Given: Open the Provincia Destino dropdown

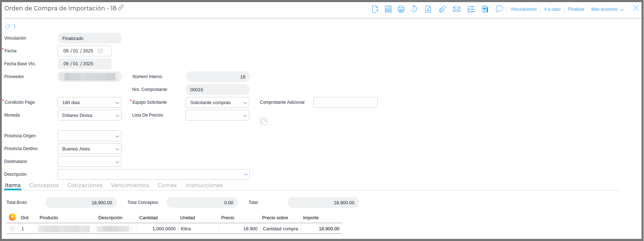Looking at the screenshot, I should (x=89, y=149).
